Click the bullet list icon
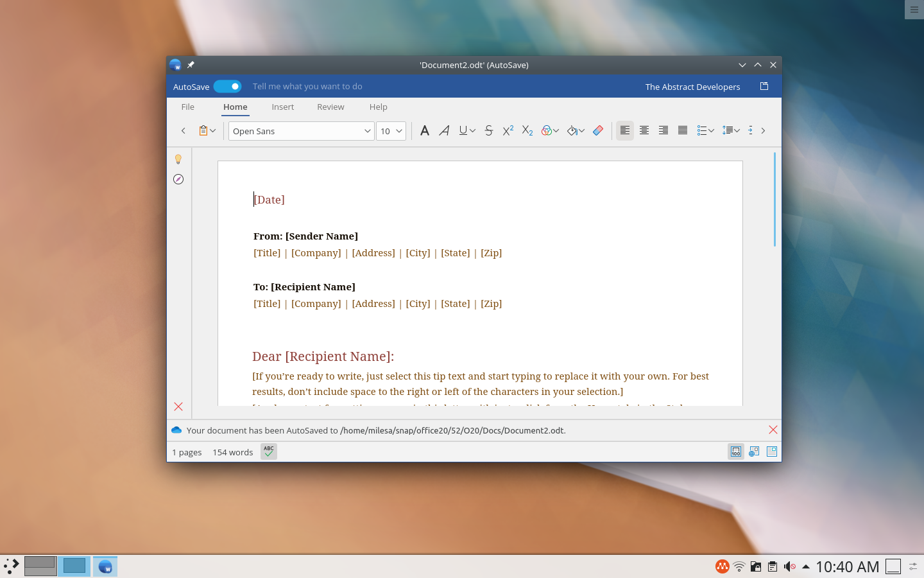This screenshot has width=924, height=578. coord(702,130)
